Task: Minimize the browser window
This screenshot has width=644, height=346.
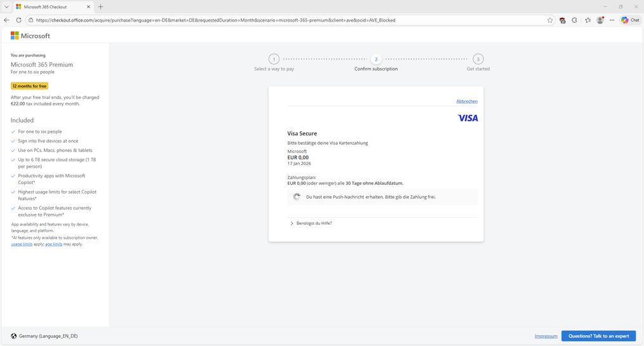Action: [x=605, y=6]
